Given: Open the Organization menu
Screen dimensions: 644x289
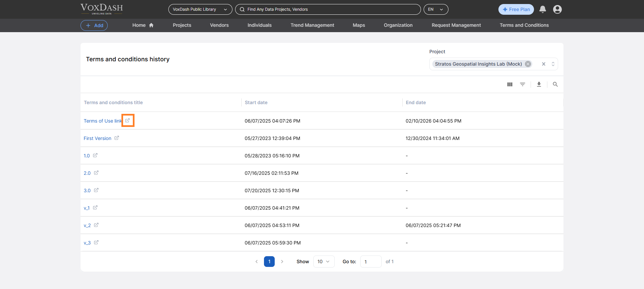Looking at the screenshot, I should (x=398, y=25).
